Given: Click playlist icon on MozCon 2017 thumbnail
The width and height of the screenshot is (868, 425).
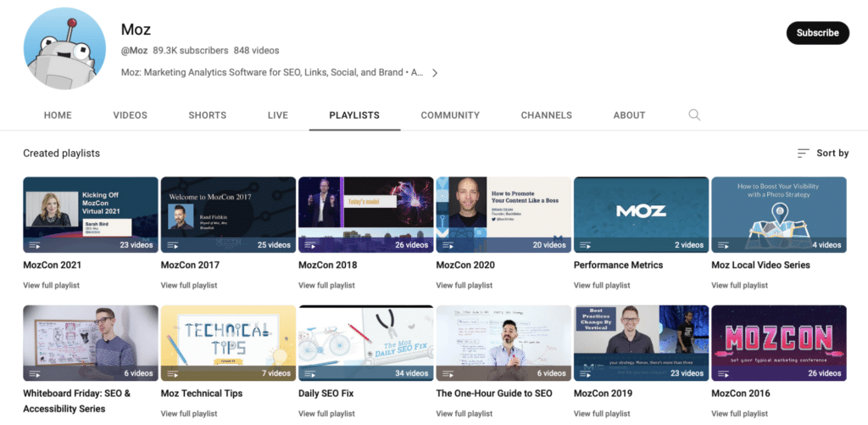Looking at the screenshot, I should click(x=172, y=245).
